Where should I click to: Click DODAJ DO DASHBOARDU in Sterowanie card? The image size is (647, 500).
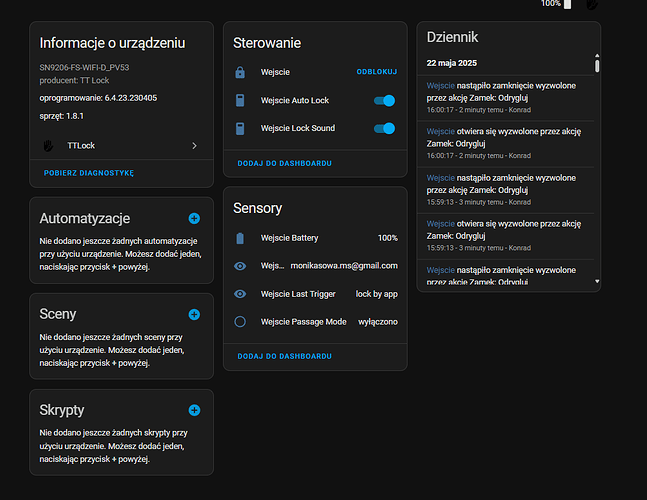(284, 163)
